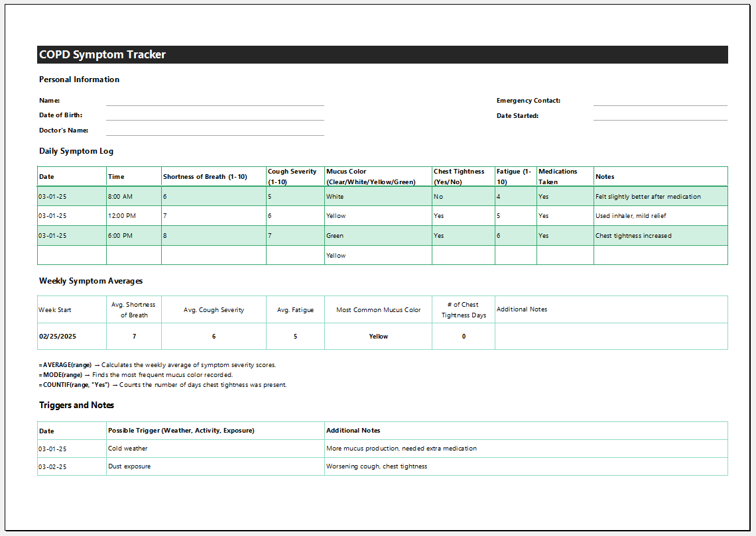Select the 02/25/2025 week start cell

point(72,336)
